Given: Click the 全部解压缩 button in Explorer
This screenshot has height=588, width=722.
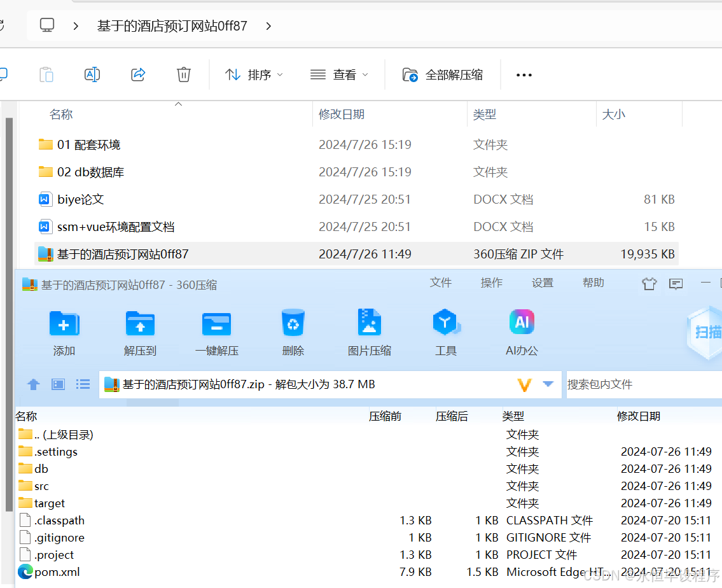Looking at the screenshot, I should [442, 74].
